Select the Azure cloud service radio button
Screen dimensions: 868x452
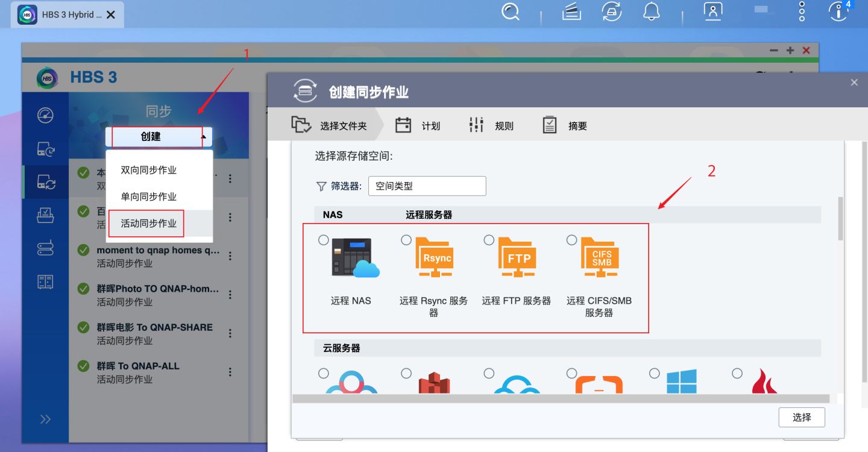click(654, 374)
